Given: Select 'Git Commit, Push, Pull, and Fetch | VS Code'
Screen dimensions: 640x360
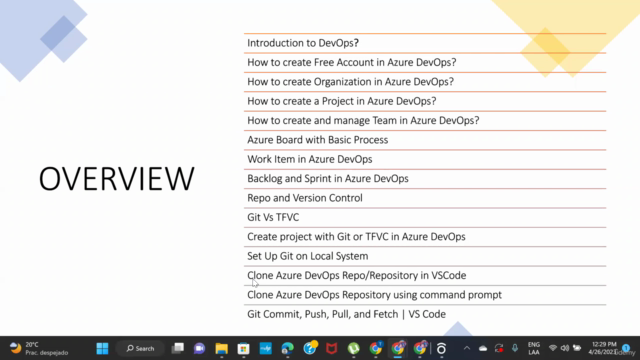Looking at the screenshot, I should (347, 314).
